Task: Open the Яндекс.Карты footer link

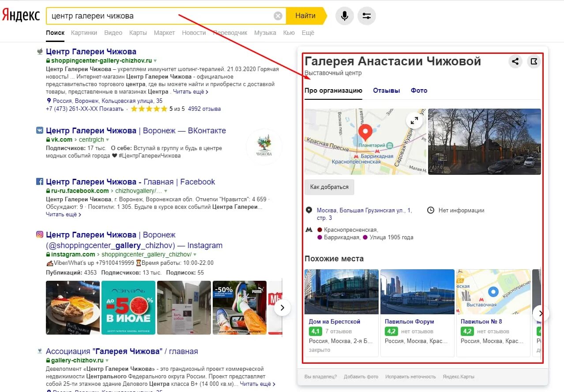Action: pos(459,377)
